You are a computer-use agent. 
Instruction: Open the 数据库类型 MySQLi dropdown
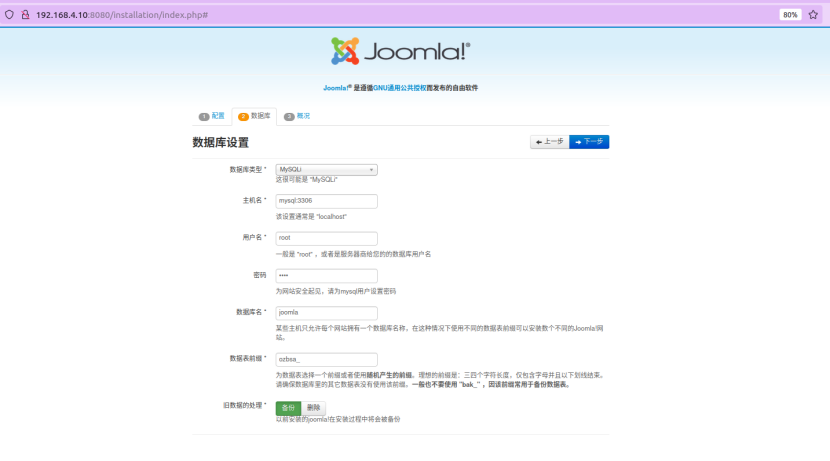(326, 170)
